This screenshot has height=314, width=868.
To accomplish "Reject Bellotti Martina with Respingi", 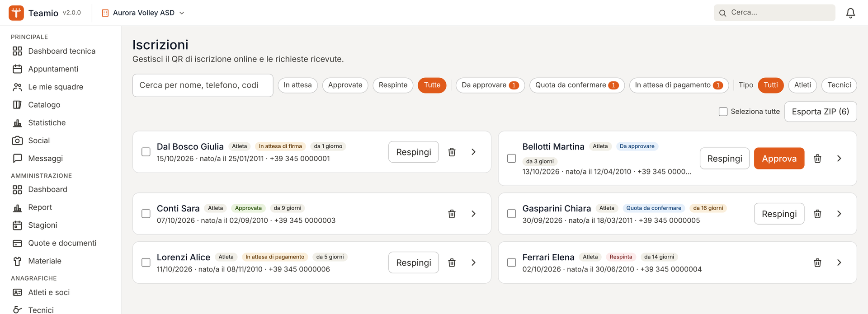I will (x=725, y=159).
